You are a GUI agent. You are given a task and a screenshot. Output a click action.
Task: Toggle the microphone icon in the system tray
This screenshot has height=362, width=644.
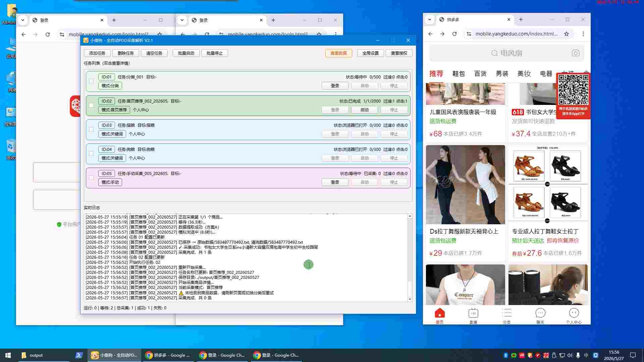(578, 355)
